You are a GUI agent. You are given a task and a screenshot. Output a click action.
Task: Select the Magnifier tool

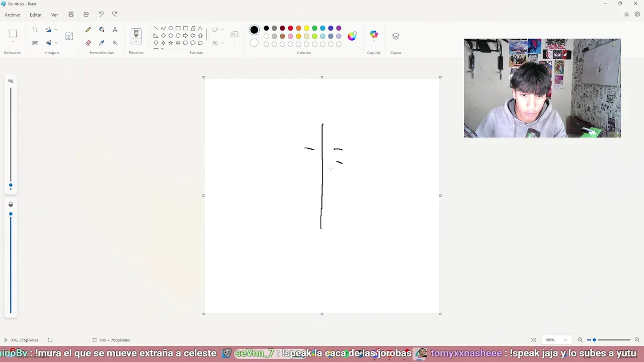click(x=115, y=43)
